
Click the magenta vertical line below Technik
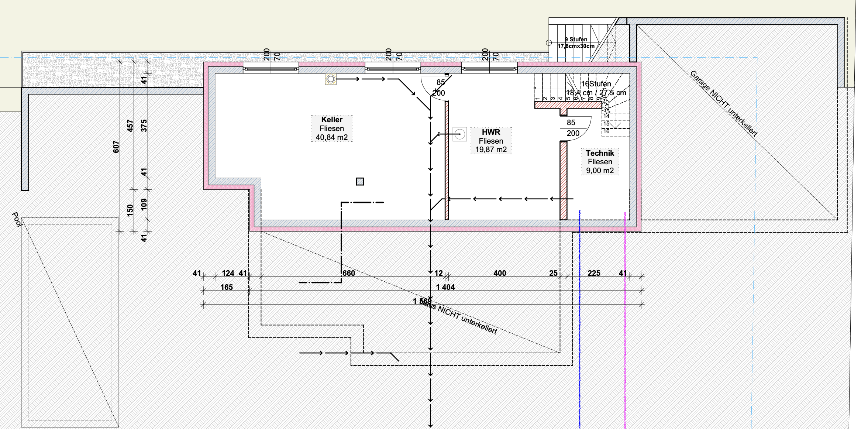click(625, 320)
